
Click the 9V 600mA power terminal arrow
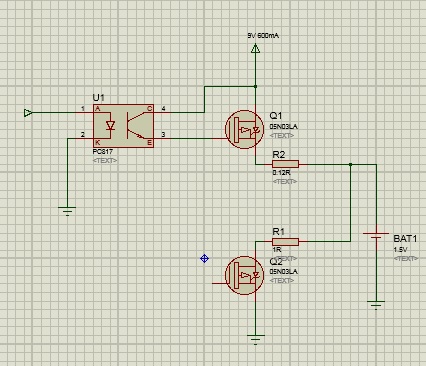click(x=255, y=49)
